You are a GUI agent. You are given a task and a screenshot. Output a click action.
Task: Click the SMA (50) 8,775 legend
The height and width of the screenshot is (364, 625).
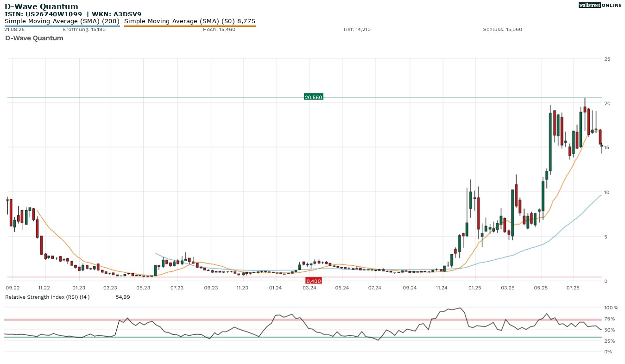(x=190, y=21)
